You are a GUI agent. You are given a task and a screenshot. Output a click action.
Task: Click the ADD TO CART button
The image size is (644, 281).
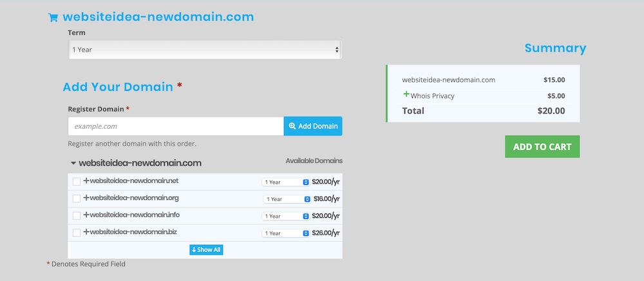(542, 147)
